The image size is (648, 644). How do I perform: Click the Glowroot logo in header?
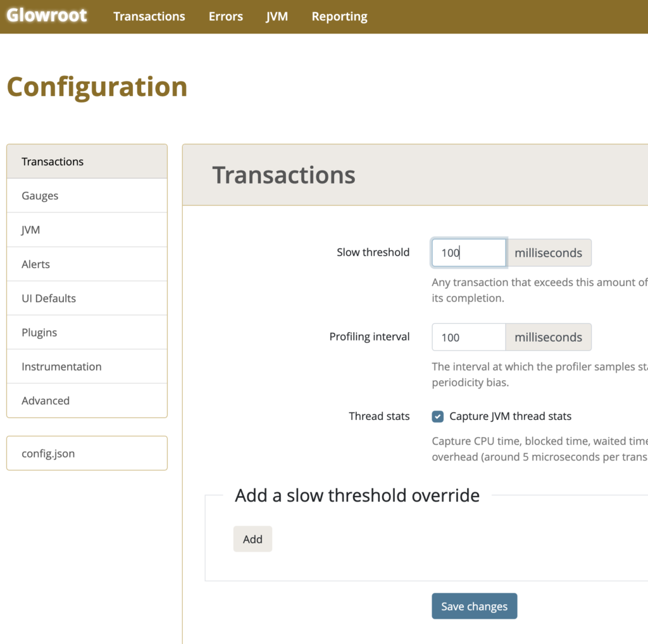pyautogui.click(x=47, y=16)
